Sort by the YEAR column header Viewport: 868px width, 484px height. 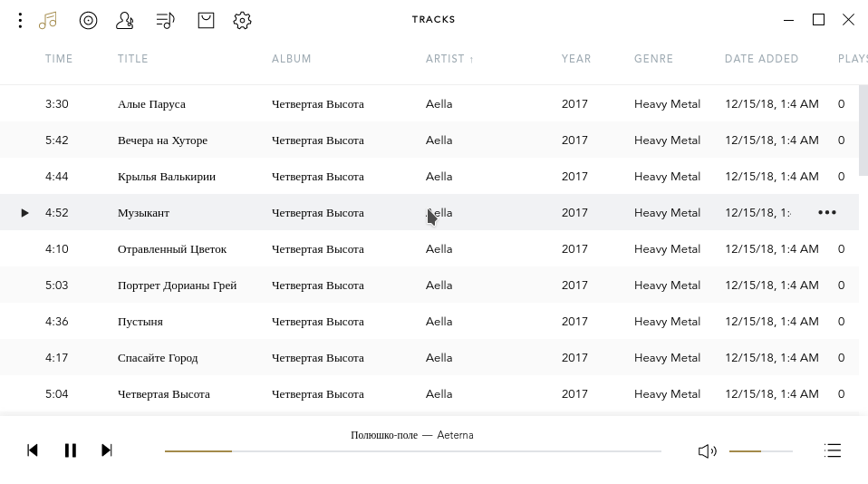coord(576,59)
